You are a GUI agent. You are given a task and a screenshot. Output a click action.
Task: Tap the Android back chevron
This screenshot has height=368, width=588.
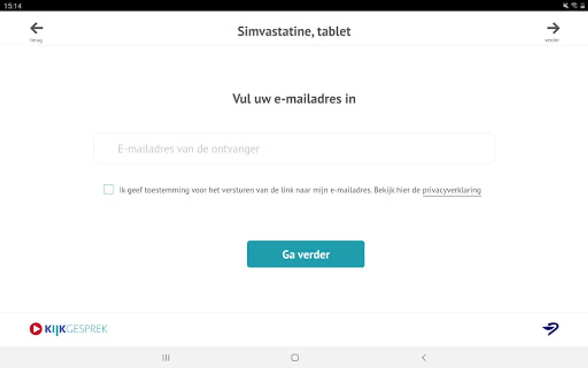point(424,358)
